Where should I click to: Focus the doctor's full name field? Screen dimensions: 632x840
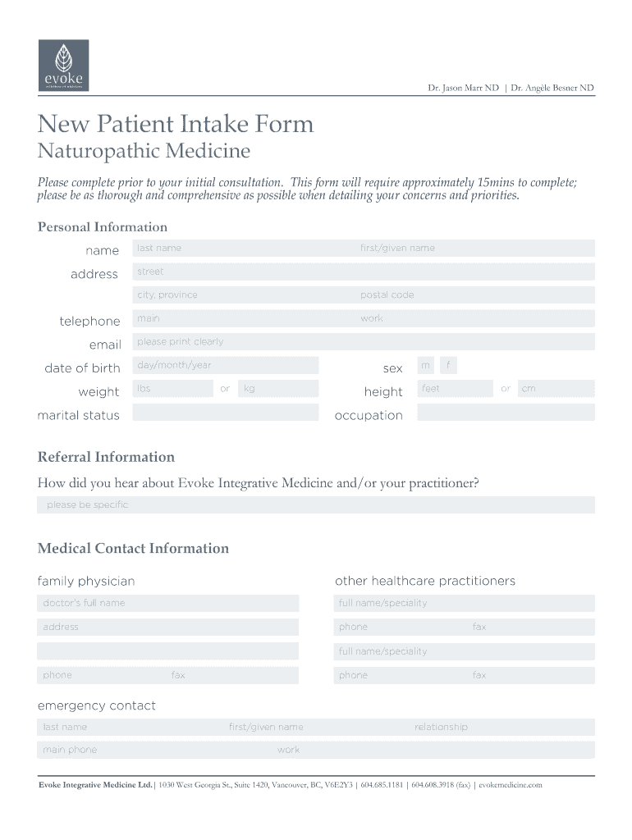pos(168,603)
